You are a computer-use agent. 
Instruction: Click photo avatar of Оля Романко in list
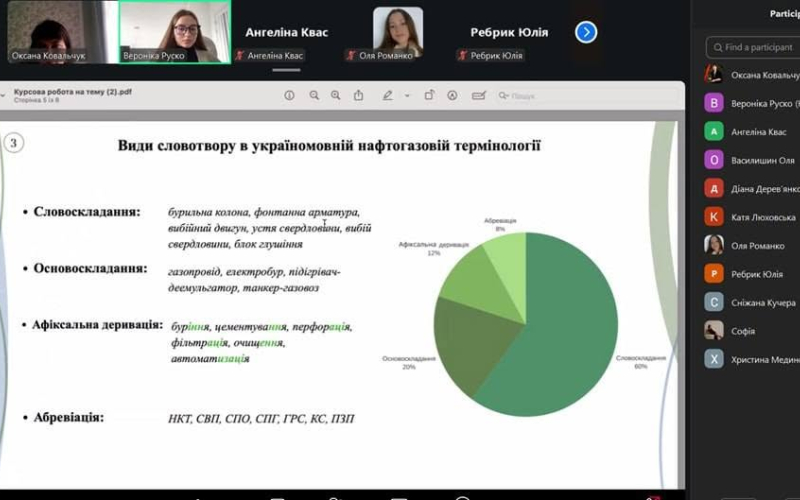coord(714,245)
